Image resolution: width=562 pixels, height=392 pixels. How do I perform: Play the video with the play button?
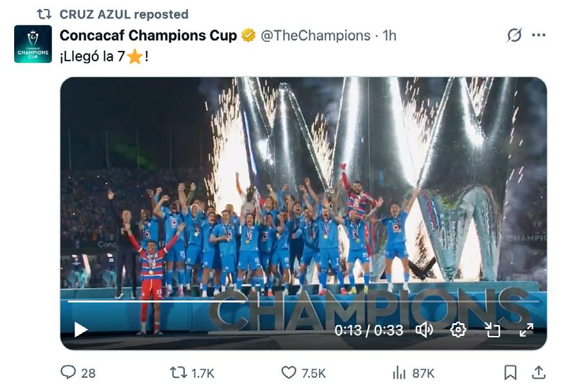pos(80,330)
